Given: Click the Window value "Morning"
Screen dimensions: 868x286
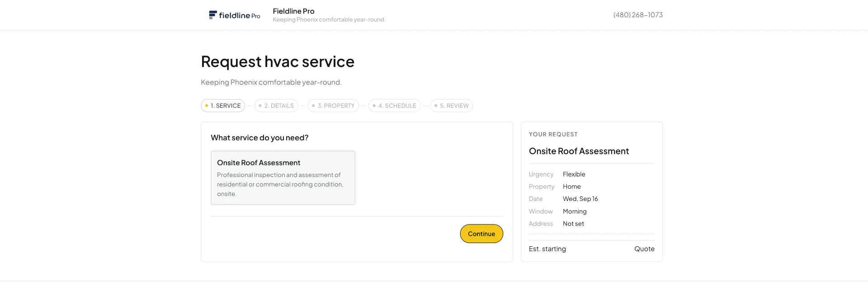Looking at the screenshot, I should [575, 211].
